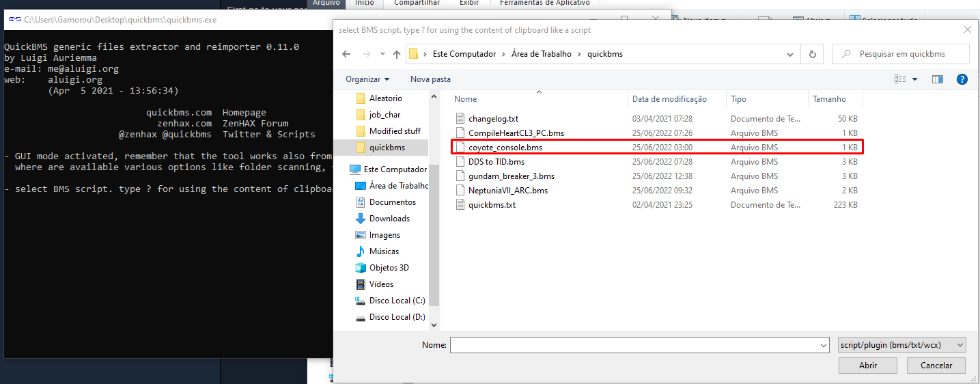Go back using the dialog's back arrow
Image resolution: width=980 pixels, height=384 pixels.
coord(346,54)
